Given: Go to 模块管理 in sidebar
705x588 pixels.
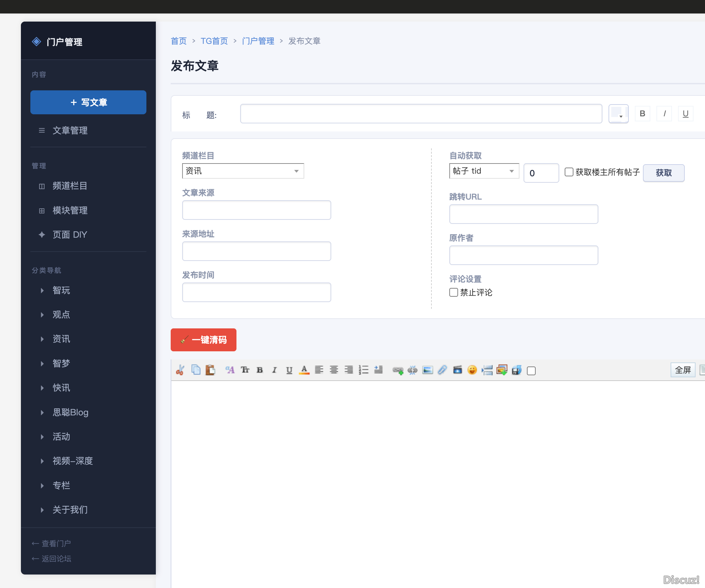Looking at the screenshot, I should click(70, 210).
